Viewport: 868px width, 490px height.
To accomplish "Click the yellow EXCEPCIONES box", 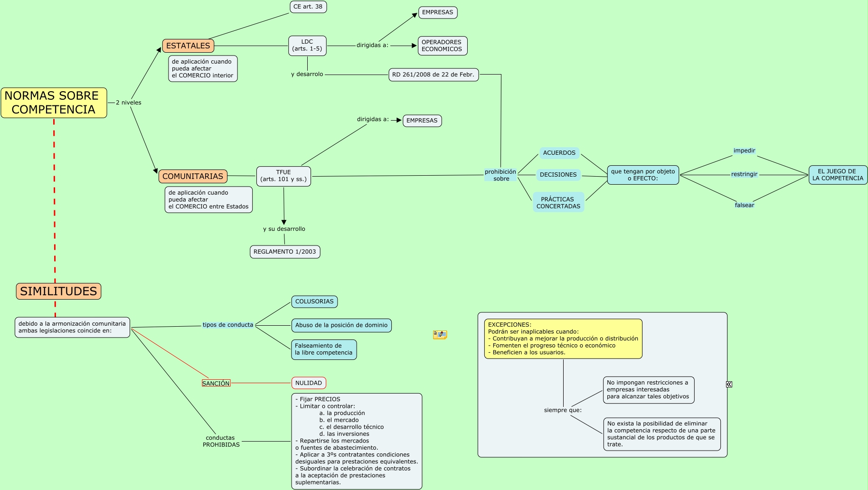I will pyautogui.click(x=563, y=339).
